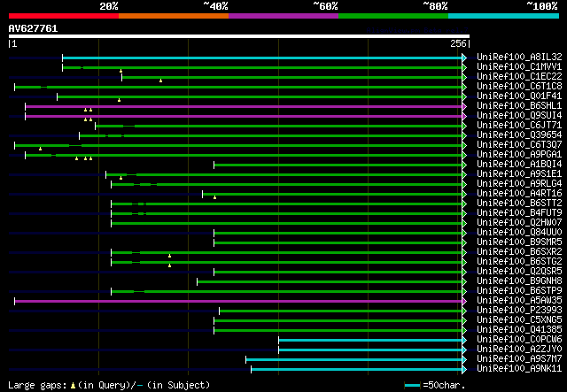This screenshot has width=567, height=392.
Task: Select the orange ~40% identity legend segment
Action: coord(174,16)
